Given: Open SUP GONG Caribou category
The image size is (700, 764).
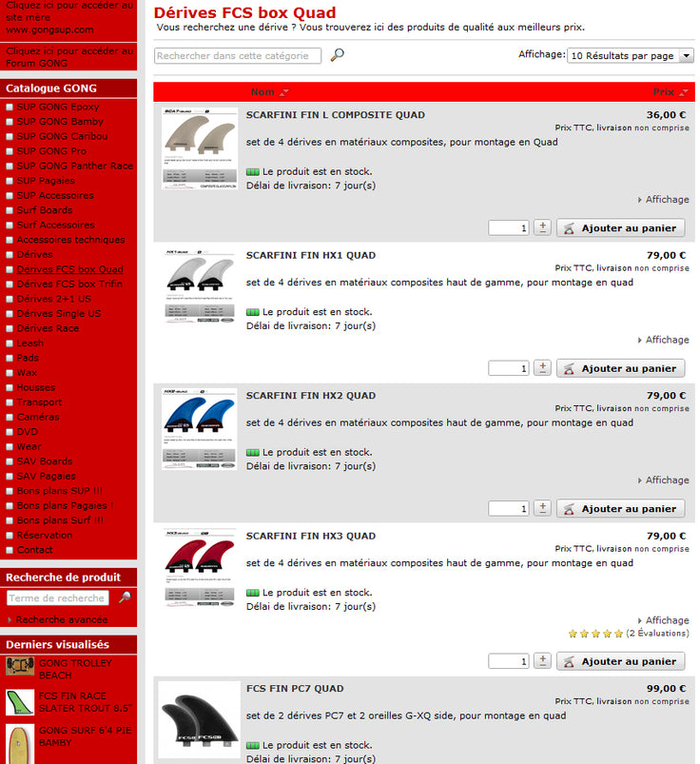Looking at the screenshot, I should 62,136.
